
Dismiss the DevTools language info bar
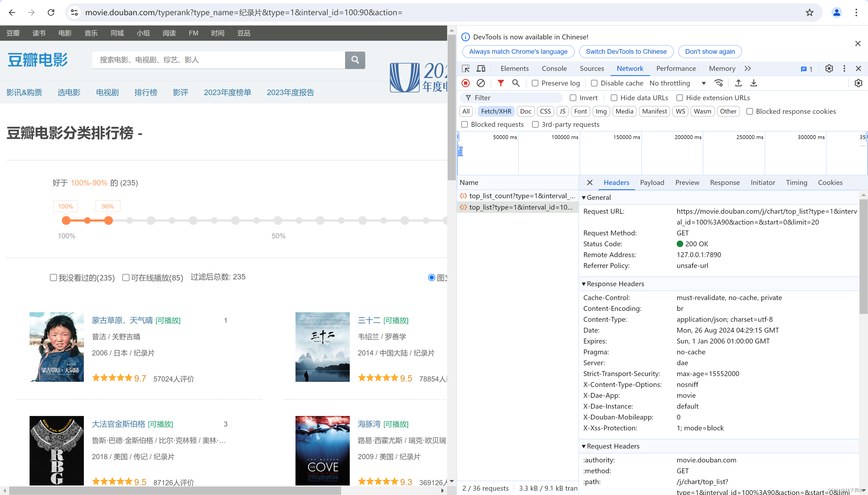click(x=858, y=43)
